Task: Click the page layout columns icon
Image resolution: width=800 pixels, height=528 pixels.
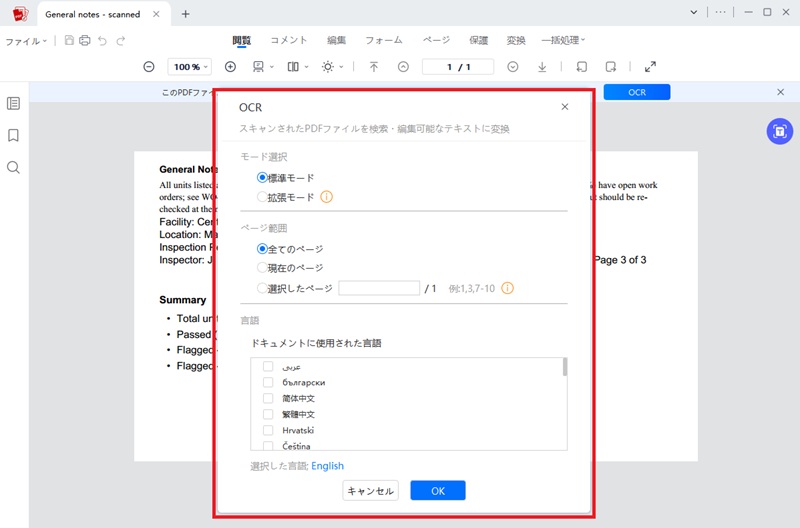Action: [x=293, y=67]
